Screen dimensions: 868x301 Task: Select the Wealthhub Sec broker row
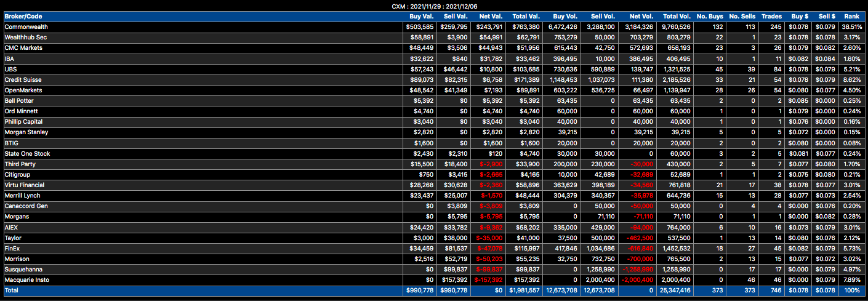(433, 38)
